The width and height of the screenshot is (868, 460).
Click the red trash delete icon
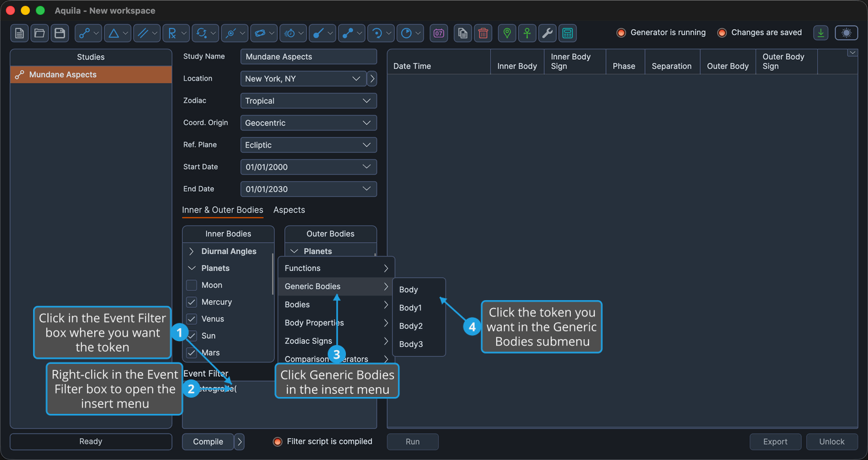click(483, 33)
